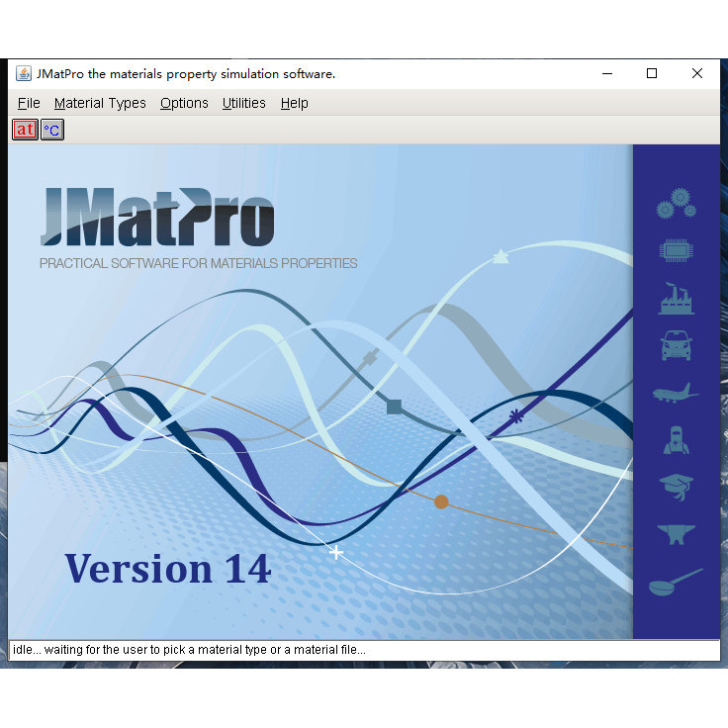Close the JMatPro window
728x728 pixels.
coord(697,73)
